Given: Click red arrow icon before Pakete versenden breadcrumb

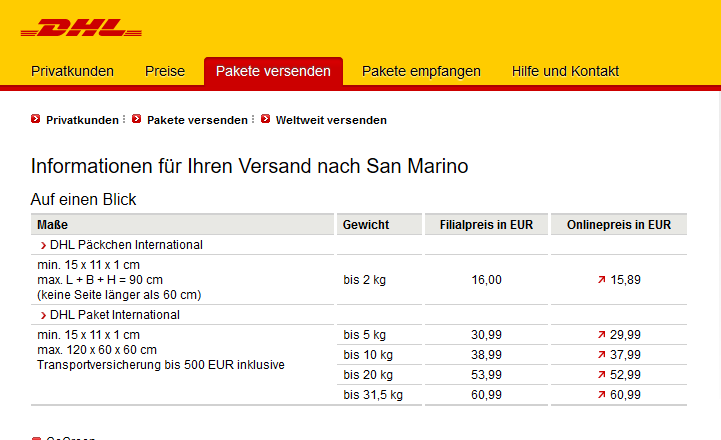Looking at the screenshot, I should pos(136,119).
